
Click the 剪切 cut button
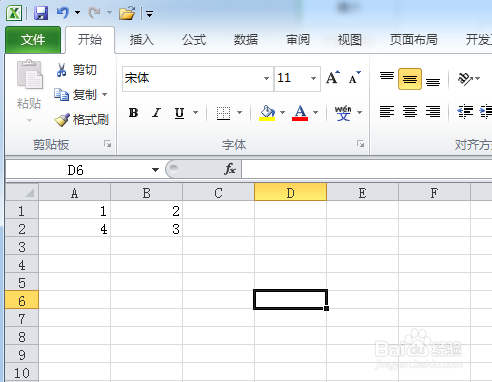pyautogui.click(x=76, y=70)
